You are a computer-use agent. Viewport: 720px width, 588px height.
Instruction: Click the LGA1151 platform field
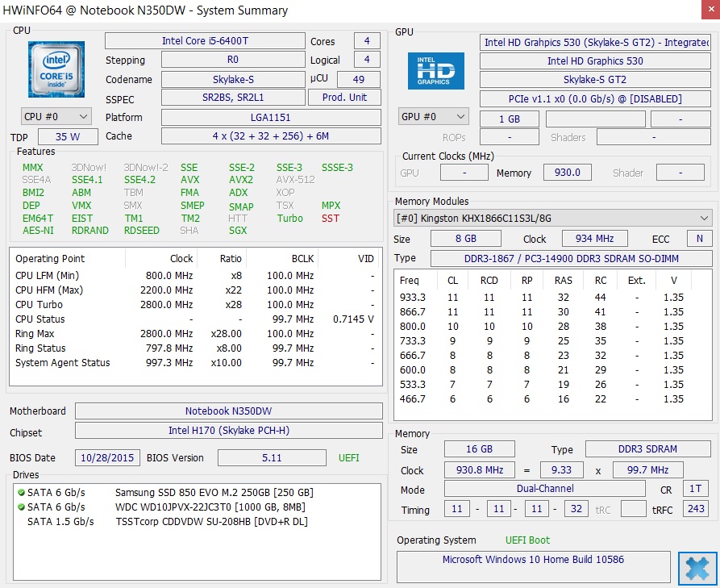[x=271, y=118]
